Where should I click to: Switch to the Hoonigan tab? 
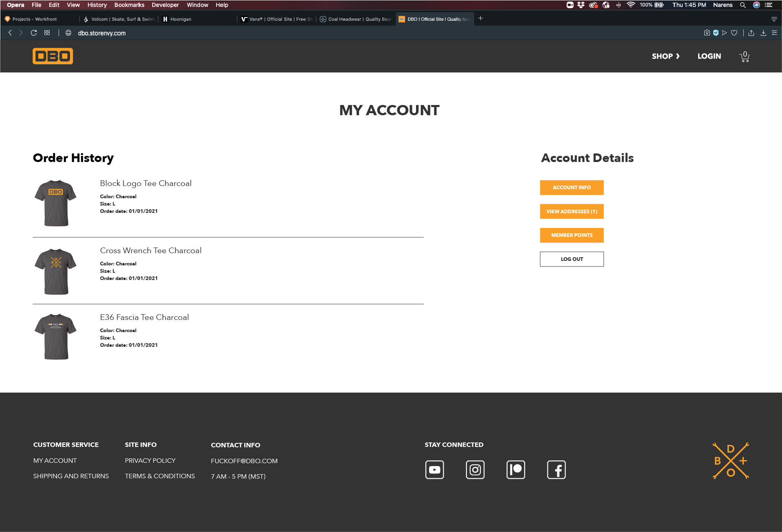tap(181, 19)
